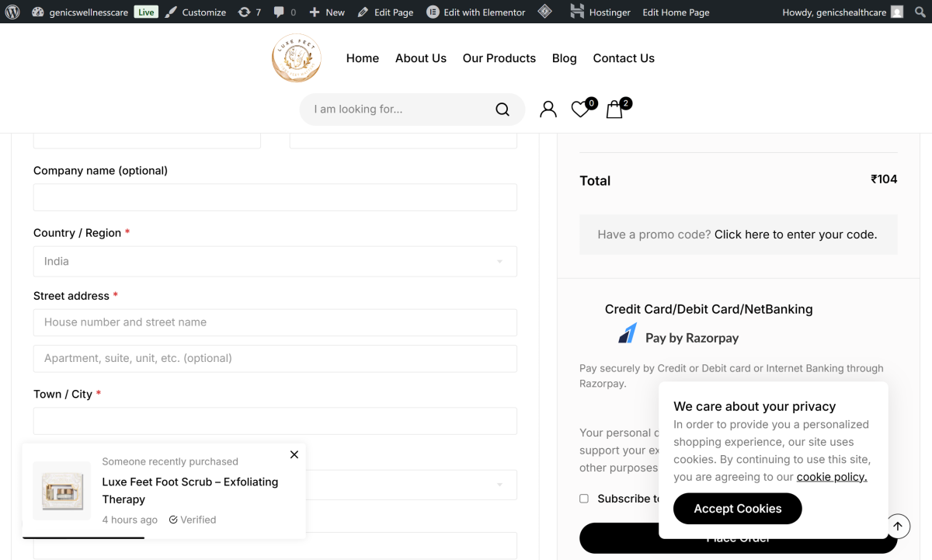Viewport: 932px width, 560px height.
Task: Click the scroll-to-top arrow button
Action: point(897,526)
